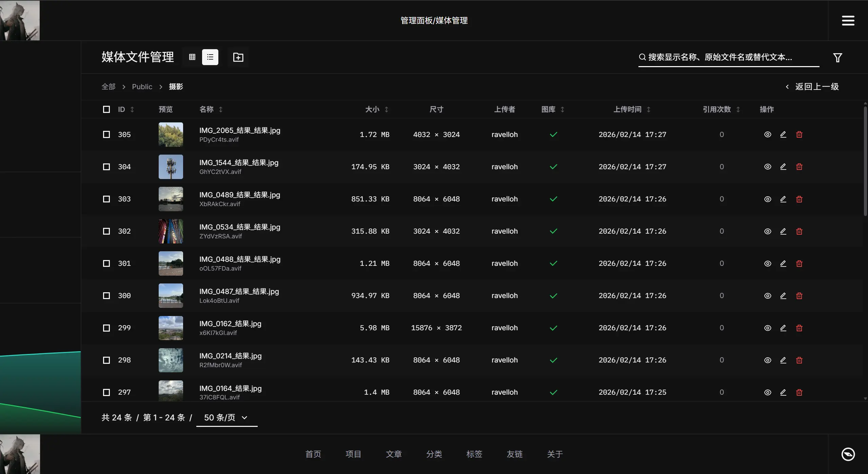868x474 pixels.
Task: Navigate to the Public breadcrumb
Action: coord(142,87)
